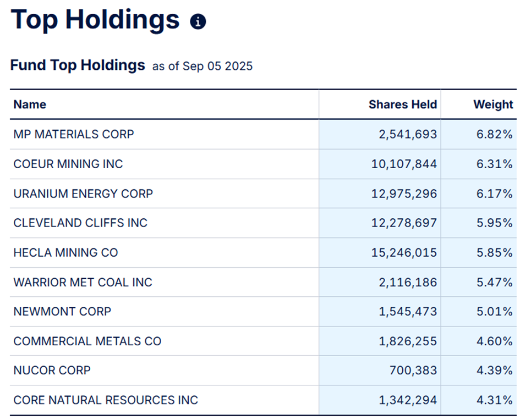This screenshot has width=520, height=420.
Task: Click shares held value 10,107,844
Action: point(404,164)
